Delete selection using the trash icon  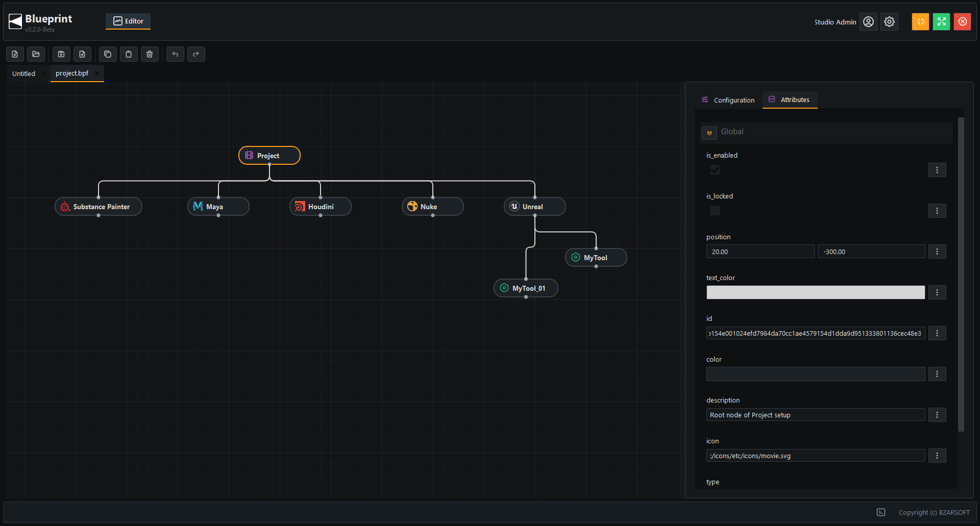(x=150, y=54)
